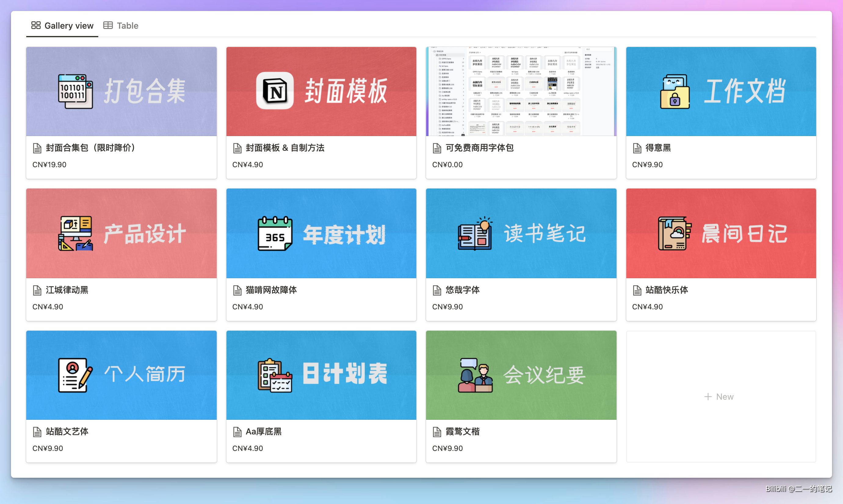Click the design monitor icon on 产品设计

tap(75, 233)
